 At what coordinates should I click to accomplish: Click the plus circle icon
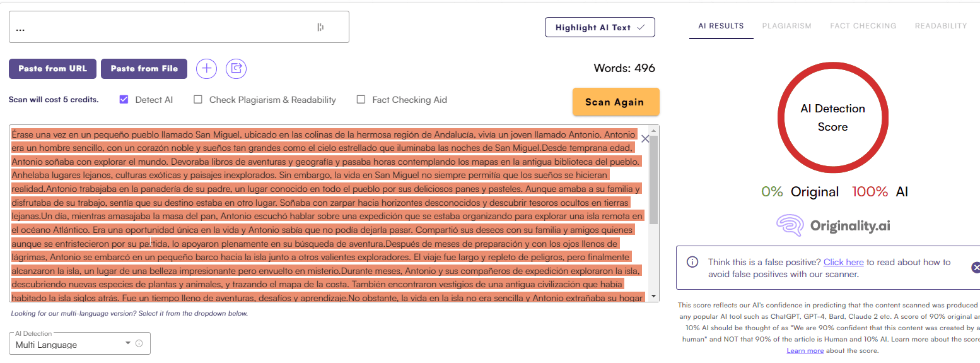(207, 68)
